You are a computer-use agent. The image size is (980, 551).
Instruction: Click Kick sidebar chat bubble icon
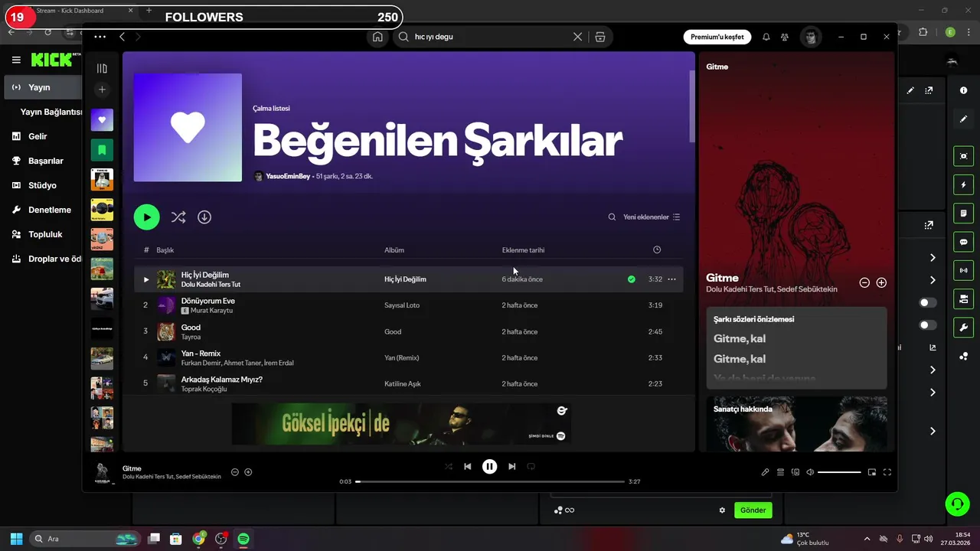coord(963,242)
